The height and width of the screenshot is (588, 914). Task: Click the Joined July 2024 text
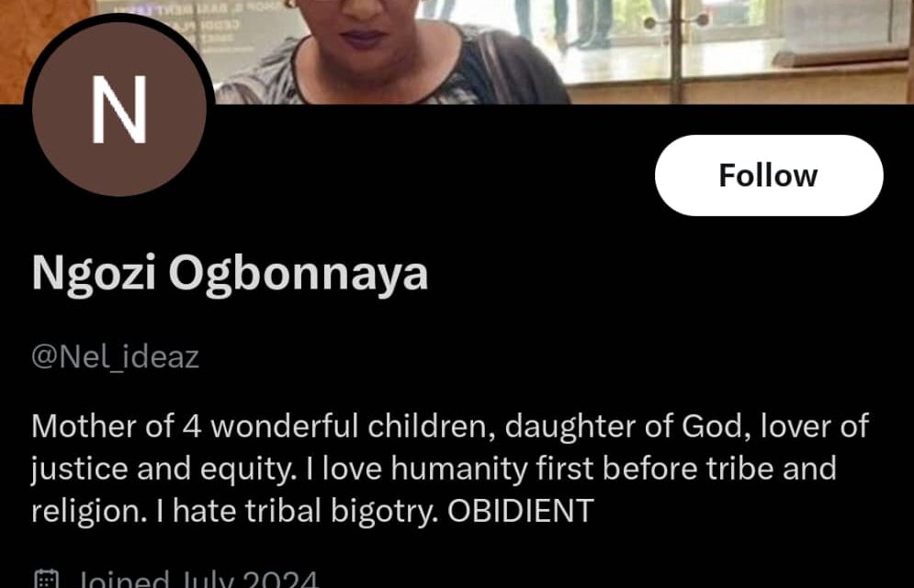pyautogui.click(x=198, y=580)
